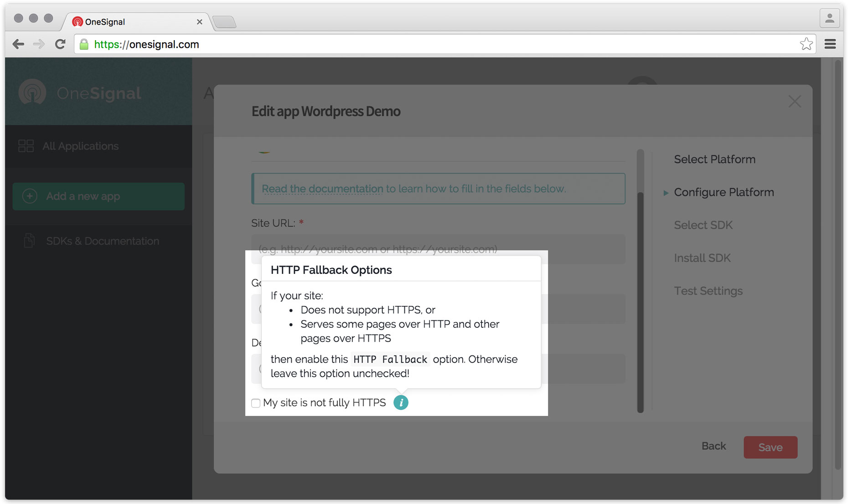Open the Install SDK step
The height and width of the screenshot is (504, 848).
(x=702, y=258)
